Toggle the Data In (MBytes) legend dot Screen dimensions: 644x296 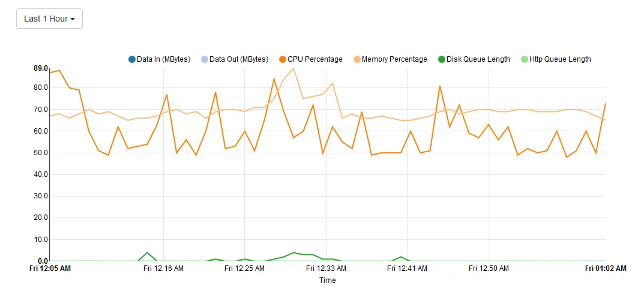[132, 59]
